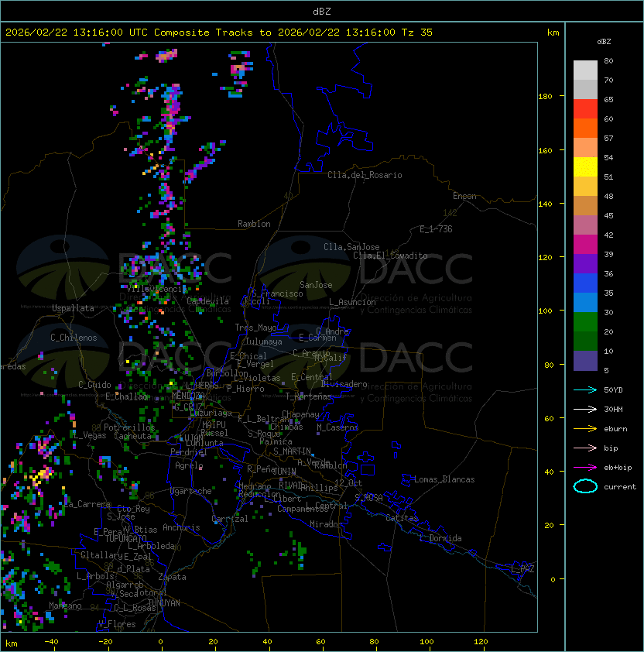This screenshot has width=644, height=652.
Task: Click the 'Ugarteche' map label
Action: coord(191,491)
